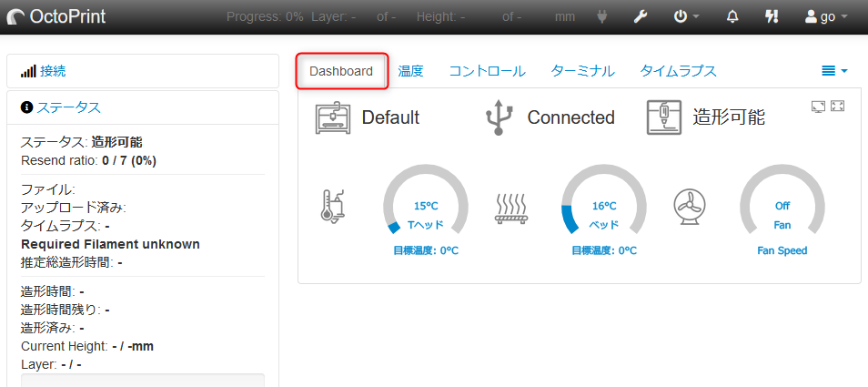Switch to the 温度 temperature tab
Image resolution: width=868 pixels, height=387 pixels.
(x=410, y=71)
